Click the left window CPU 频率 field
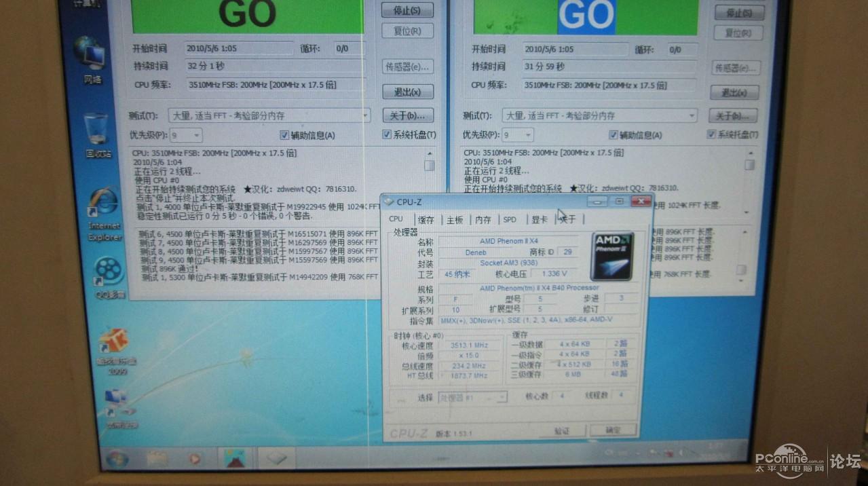Image resolution: width=868 pixels, height=486 pixels. click(x=274, y=85)
